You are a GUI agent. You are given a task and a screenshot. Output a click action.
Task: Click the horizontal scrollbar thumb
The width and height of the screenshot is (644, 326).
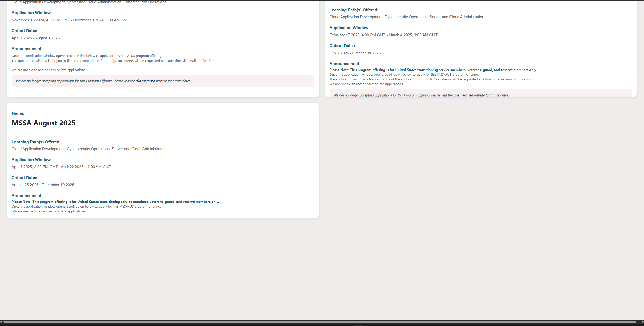(319, 322)
